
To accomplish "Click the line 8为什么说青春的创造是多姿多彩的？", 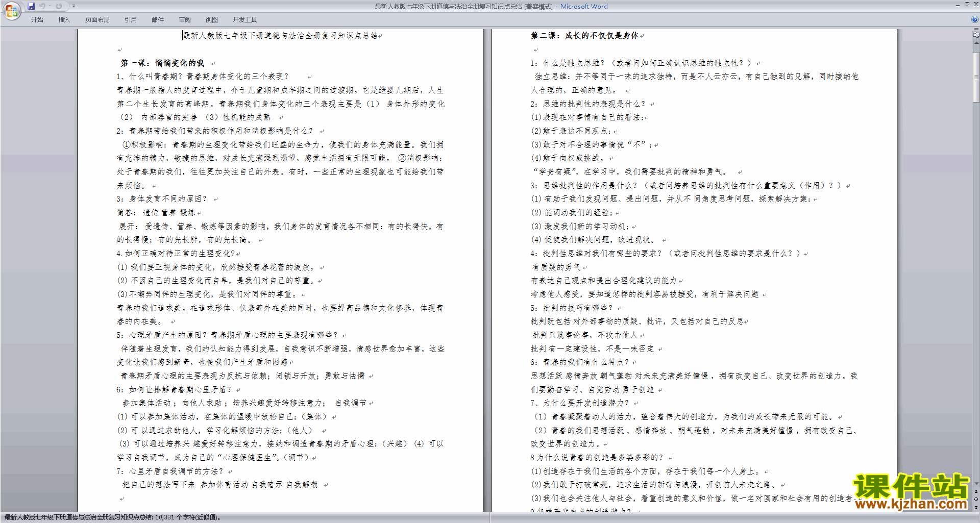I will click(x=597, y=458).
